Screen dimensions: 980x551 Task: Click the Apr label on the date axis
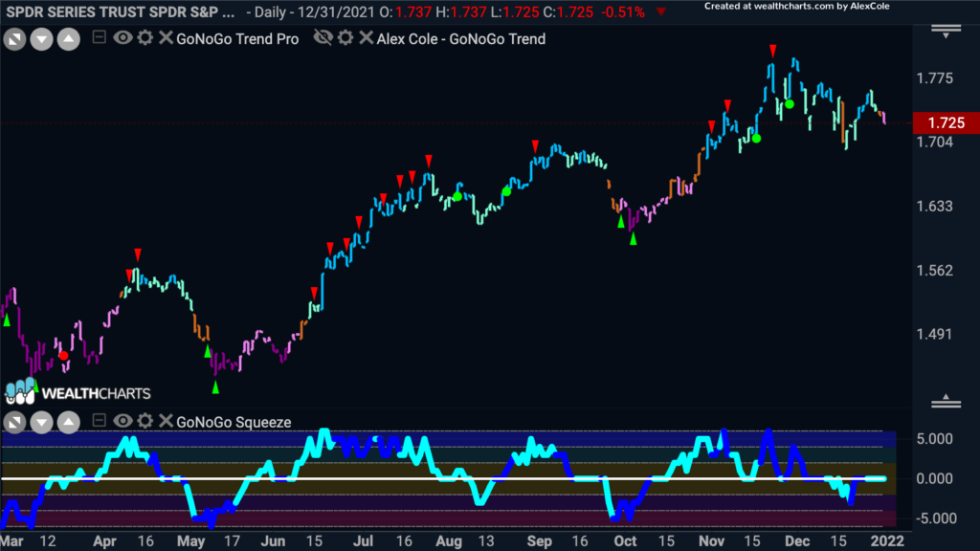point(105,541)
